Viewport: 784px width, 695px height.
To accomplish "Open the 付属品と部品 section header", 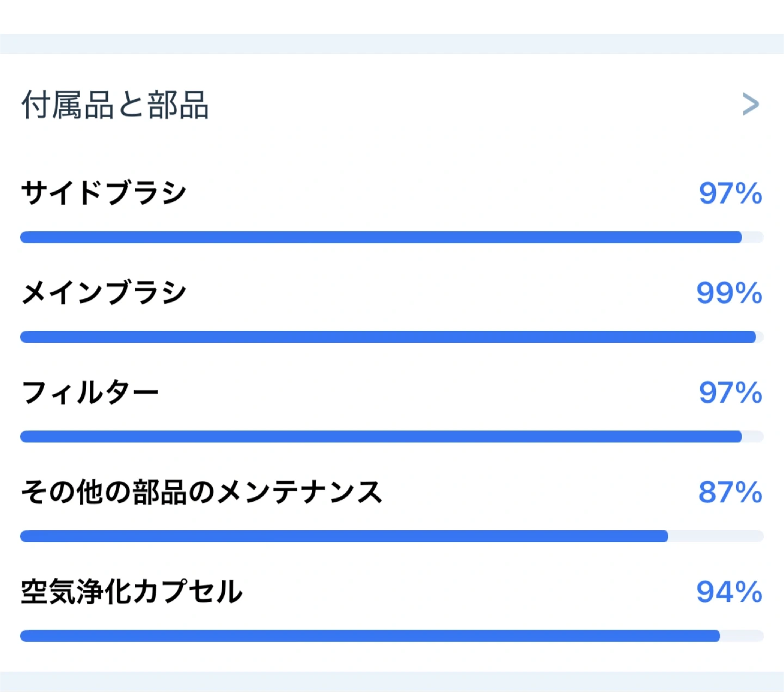I will 115,104.
